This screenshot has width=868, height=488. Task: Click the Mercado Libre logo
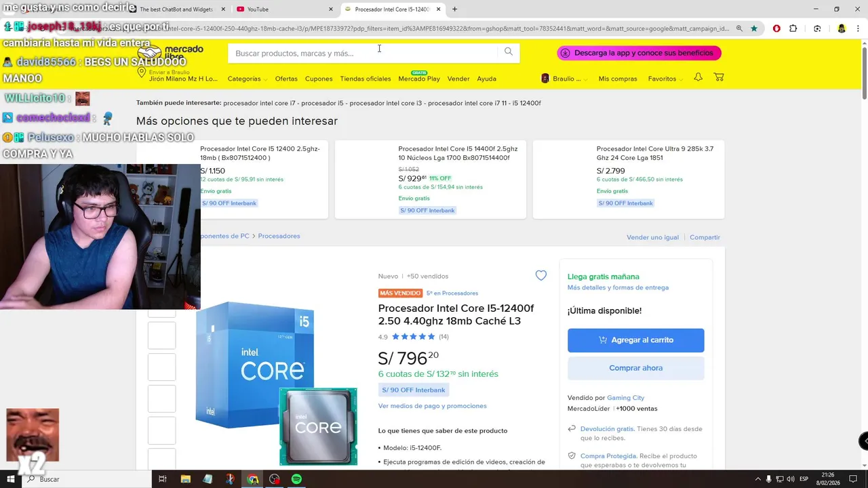[x=171, y=53]
